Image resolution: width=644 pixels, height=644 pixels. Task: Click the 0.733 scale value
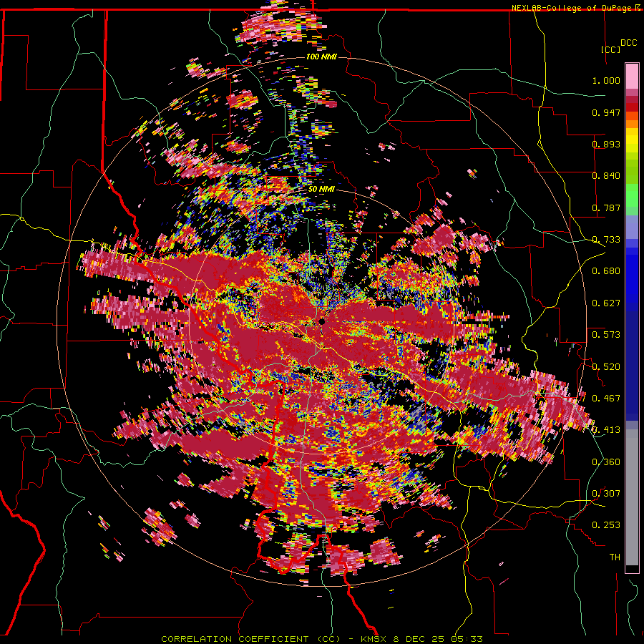tap(606, 240)
